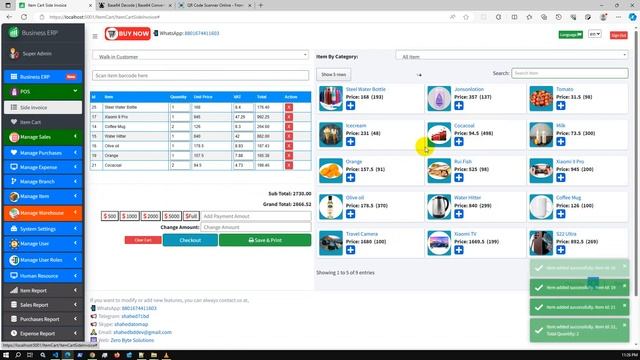640x360 pixels.
Task: Add S22 Ultra using its plus icon
Action: 561,250
